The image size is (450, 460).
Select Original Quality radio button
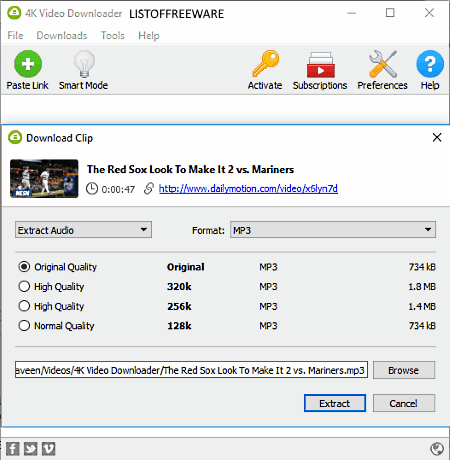24,267
